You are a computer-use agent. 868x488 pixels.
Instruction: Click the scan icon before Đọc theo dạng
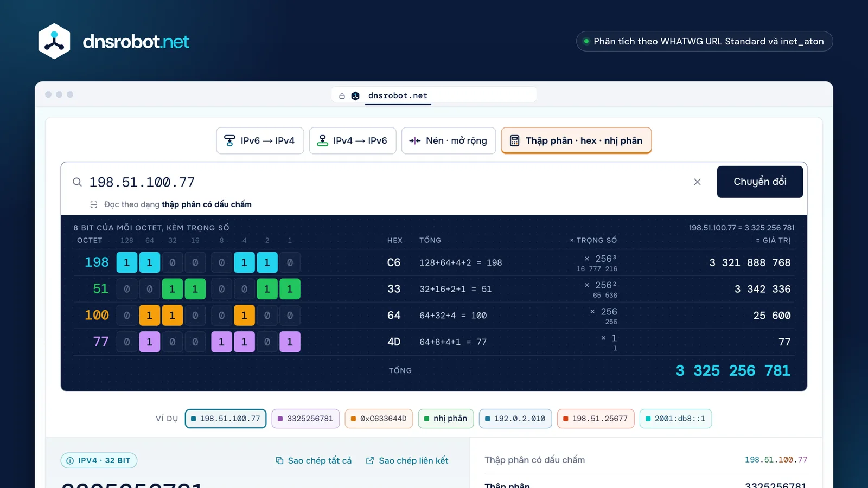94,204
